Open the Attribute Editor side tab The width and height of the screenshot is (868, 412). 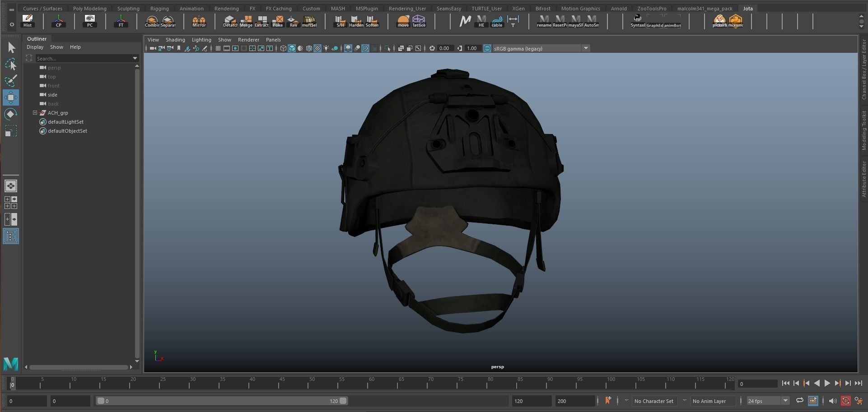[863, 179]
